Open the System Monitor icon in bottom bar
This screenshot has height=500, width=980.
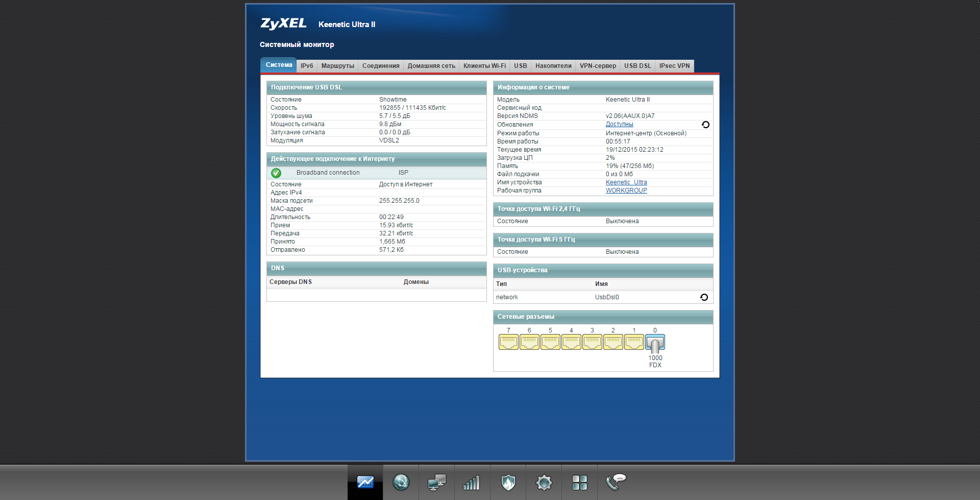pos(365,482)
